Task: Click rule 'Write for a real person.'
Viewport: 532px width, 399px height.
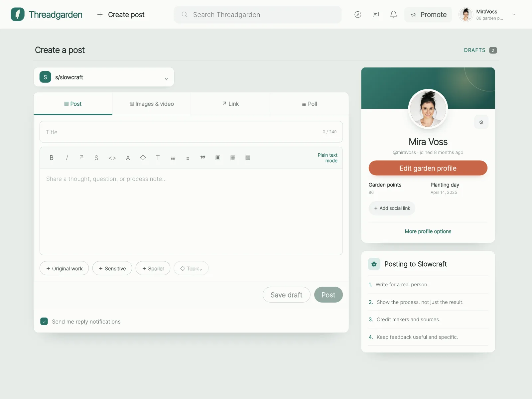Action: pos(402,285)
